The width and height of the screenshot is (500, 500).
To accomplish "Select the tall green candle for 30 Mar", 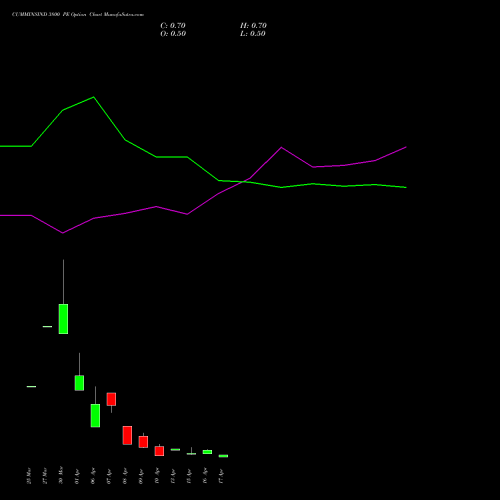I will coord(63,319).
